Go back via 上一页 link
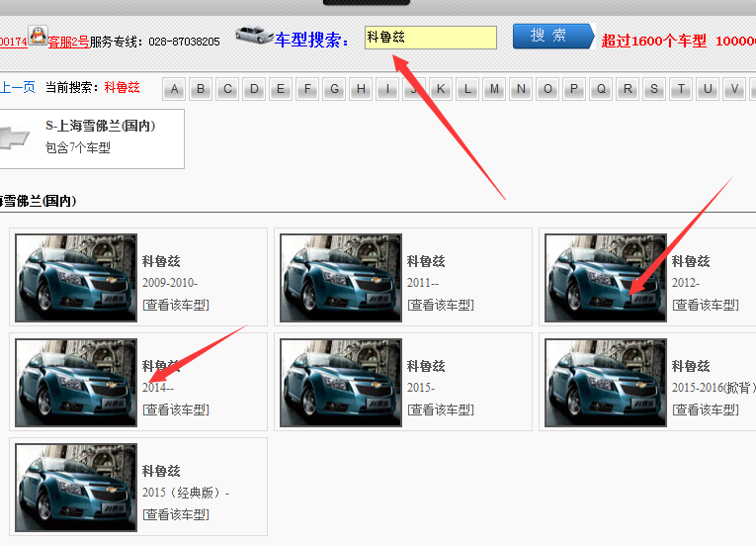 [x=18, y=87]
